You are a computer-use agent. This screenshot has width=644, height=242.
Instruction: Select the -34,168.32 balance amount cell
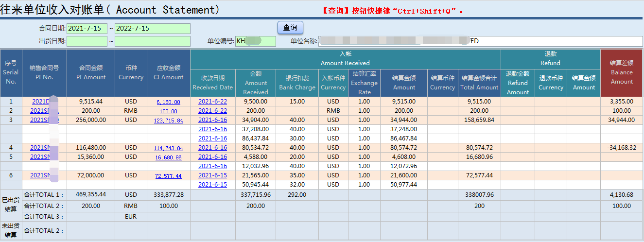622,148
